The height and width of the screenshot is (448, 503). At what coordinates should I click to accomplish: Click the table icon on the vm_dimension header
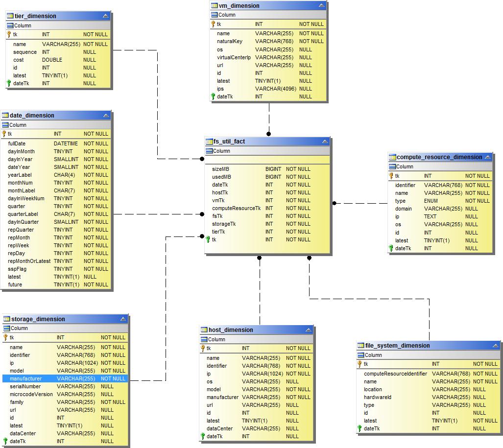click(213, 5)
